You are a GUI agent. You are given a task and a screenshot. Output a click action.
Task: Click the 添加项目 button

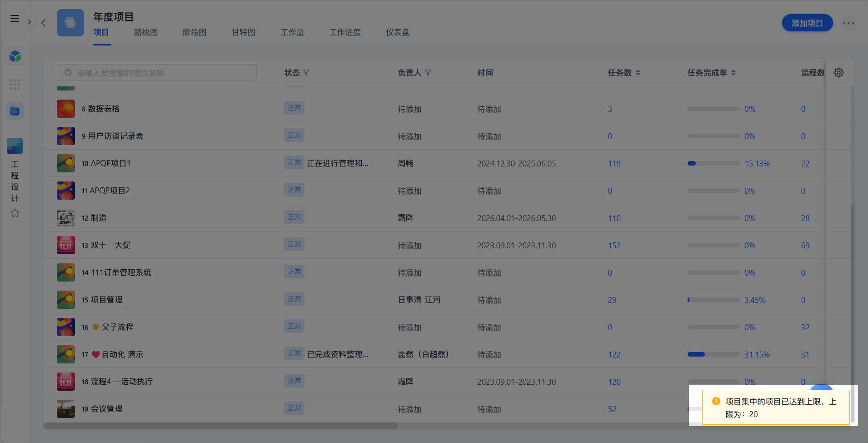[x=807, y=23]
